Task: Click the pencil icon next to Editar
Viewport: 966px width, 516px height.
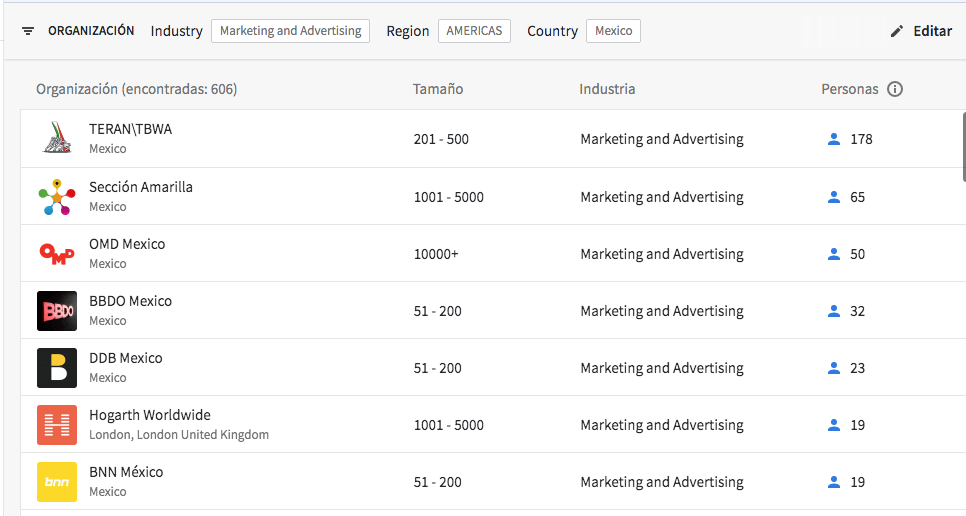Action: pyautogui.click(x=896, y=31)
